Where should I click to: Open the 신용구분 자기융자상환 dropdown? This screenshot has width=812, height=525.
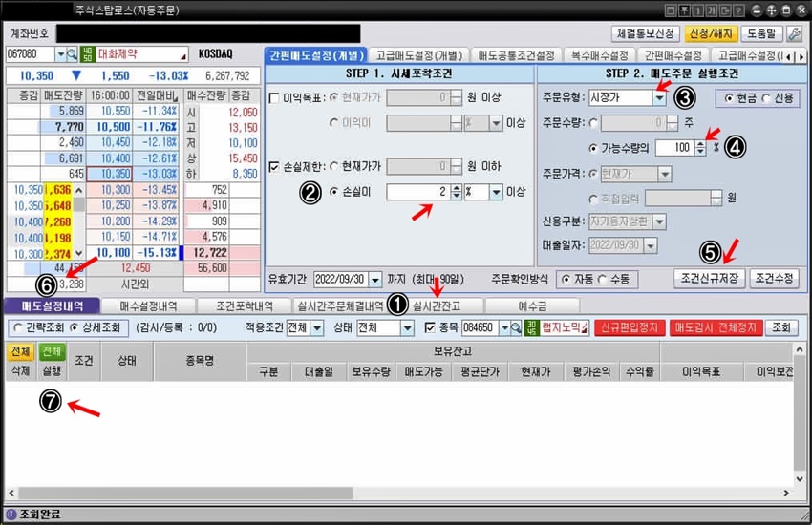pyautogui.click(x=659, y=221)
